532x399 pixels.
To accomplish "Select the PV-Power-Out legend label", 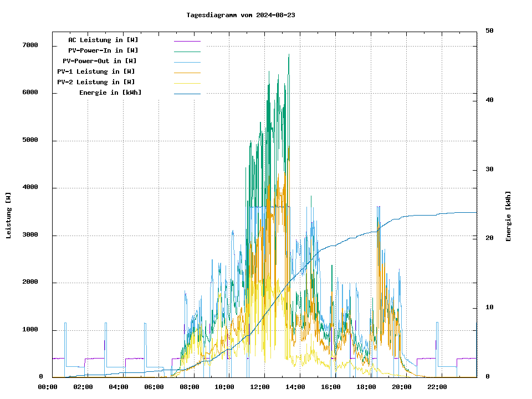I will coord(100,61).
